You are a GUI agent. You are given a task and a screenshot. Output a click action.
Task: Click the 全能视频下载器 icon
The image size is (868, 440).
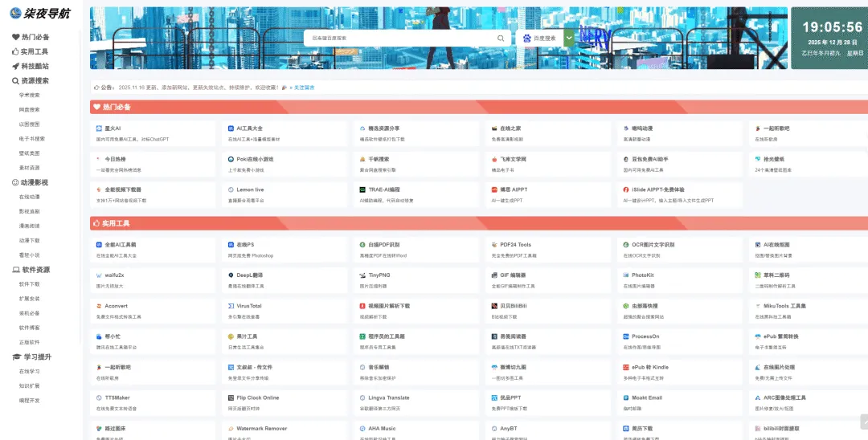(99, 189)
